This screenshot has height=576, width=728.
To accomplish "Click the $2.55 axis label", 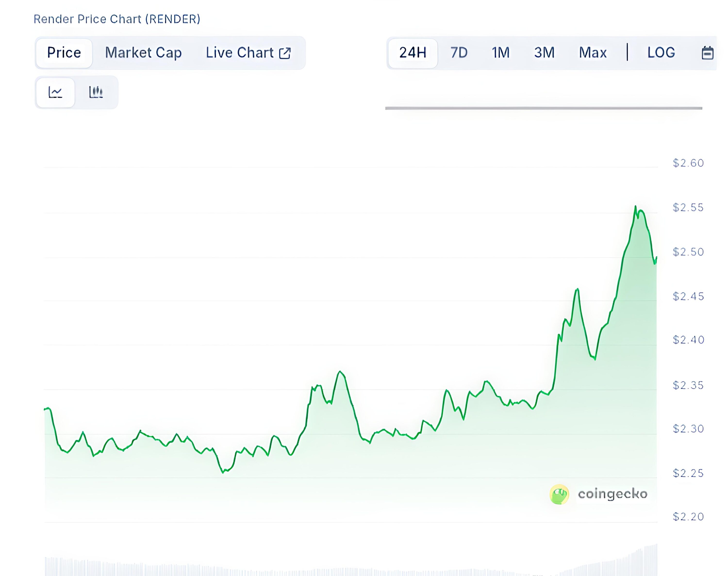I will (688, 207).
